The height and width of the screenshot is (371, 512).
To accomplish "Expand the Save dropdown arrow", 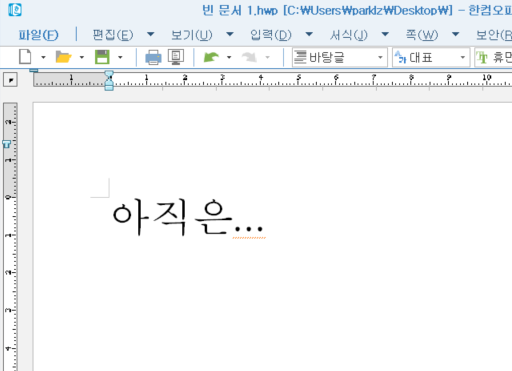I will tap(120, 57).
